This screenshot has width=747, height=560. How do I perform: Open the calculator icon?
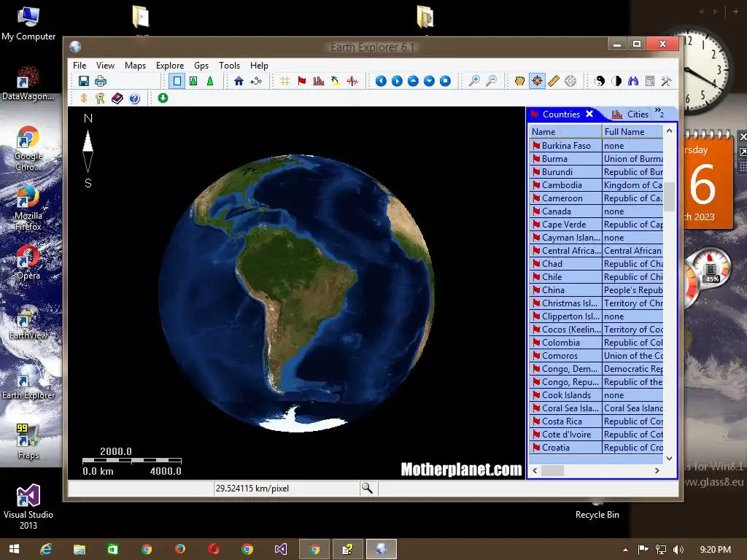[x=650, y=81]
